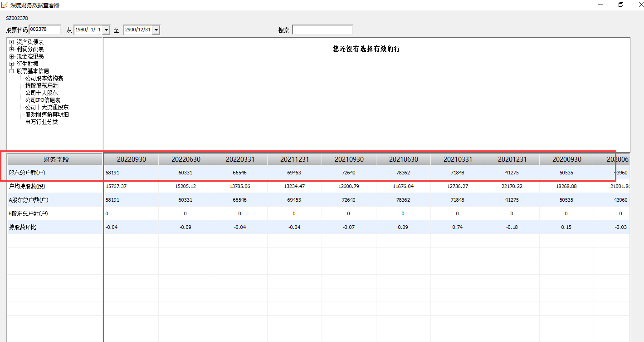The height and width of the screenshot is (342, 644).
Task: Open 股改限售解禁明细 in the tree
Action: click(x=47, y=114)
